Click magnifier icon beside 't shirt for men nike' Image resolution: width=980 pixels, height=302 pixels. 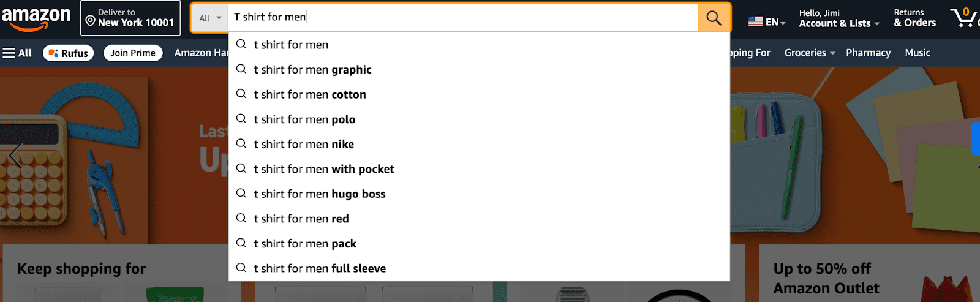pyautogui.click(x=241, y=143)
